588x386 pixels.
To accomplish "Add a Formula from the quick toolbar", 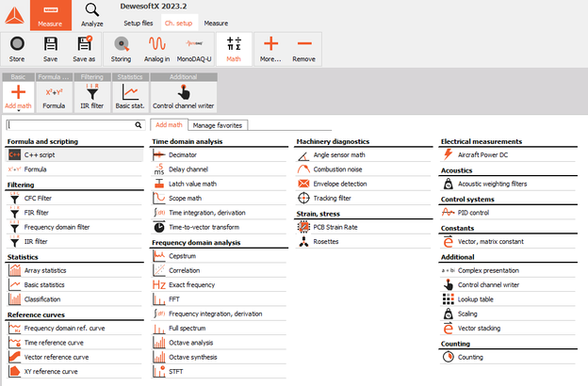I will pyautogui.click(x=54, y=97).
